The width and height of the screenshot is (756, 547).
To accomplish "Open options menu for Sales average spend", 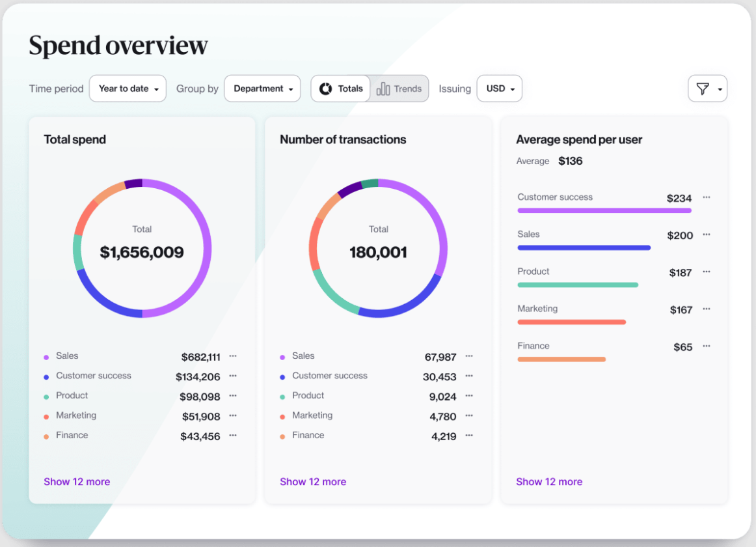I will (x=707, y=235).
